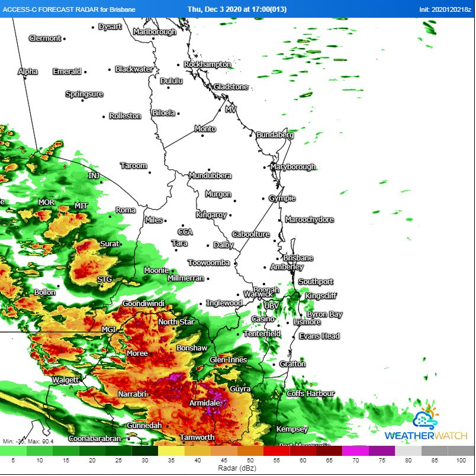Click the title "ACCESS-C FORECAST RADAR for Brisbane"
The image size is (476, 476).
click(69, 9)
